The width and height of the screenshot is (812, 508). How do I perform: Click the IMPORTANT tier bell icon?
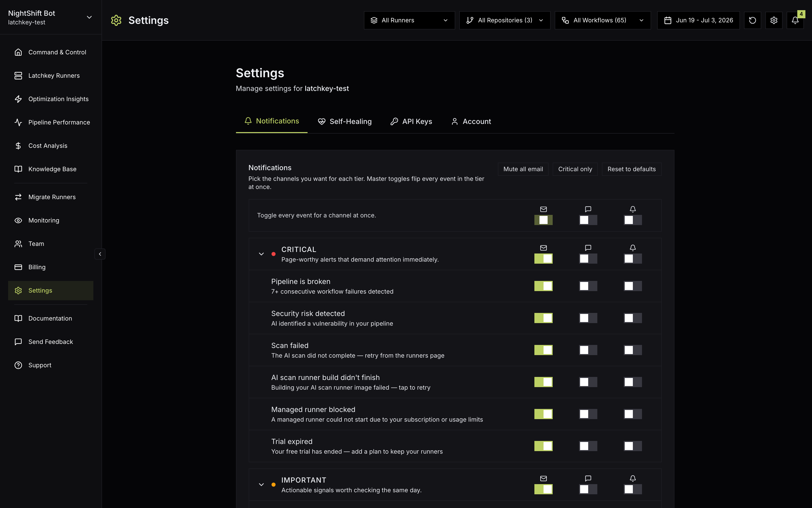[x=633, y=478]
